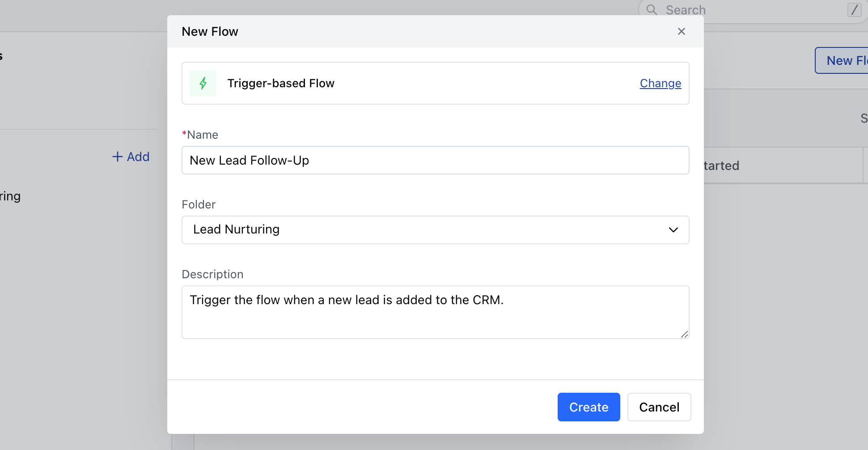Focus the Description text area

tap(435, 312)
